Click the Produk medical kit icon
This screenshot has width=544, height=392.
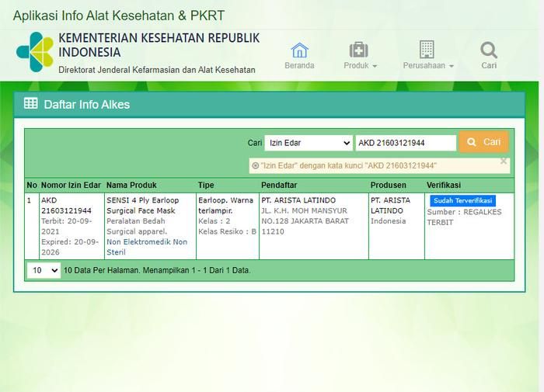[x=359, y=50]
